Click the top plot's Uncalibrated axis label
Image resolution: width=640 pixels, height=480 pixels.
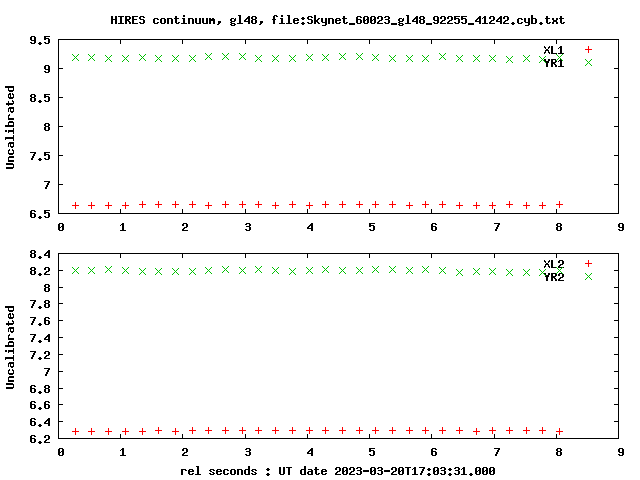click(x=10, y=127)
